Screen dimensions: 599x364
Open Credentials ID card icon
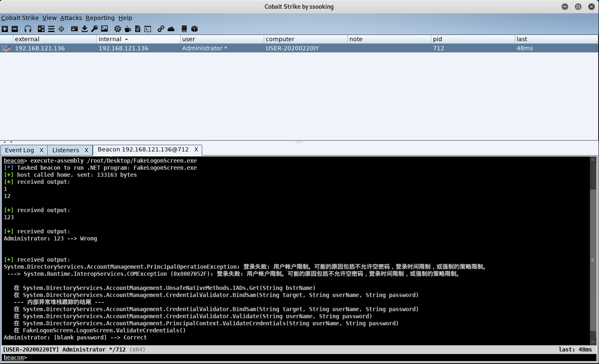[x=74, y=29]
